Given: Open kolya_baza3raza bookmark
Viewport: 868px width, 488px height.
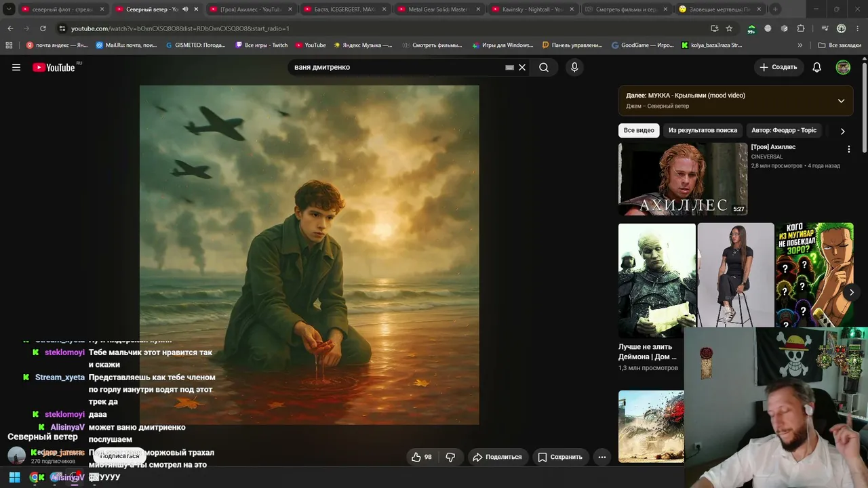Looking at the screenshot, I should [711, 45].
